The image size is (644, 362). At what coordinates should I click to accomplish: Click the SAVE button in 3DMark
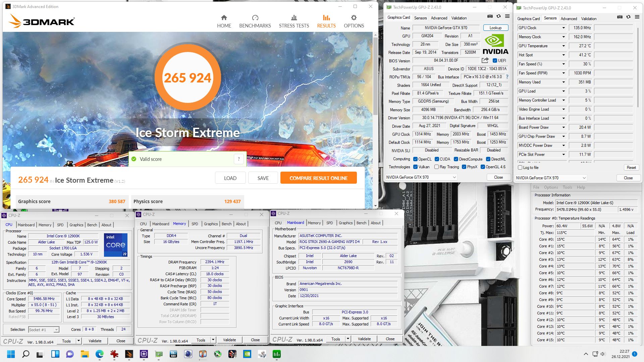263,178
